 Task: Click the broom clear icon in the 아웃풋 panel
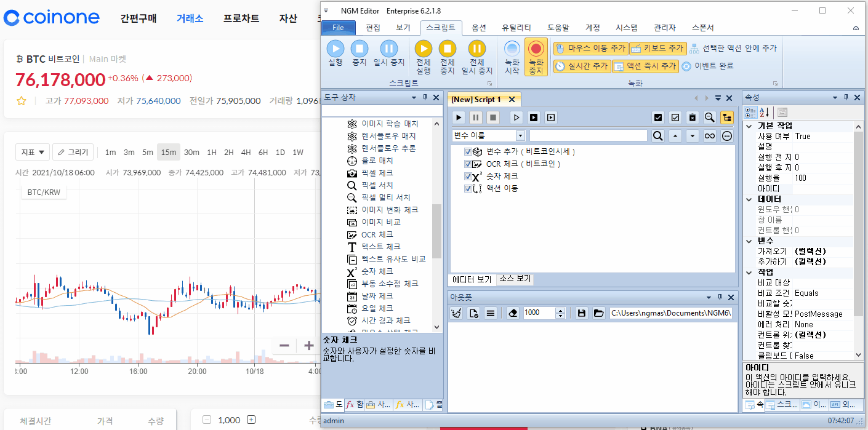456,313
